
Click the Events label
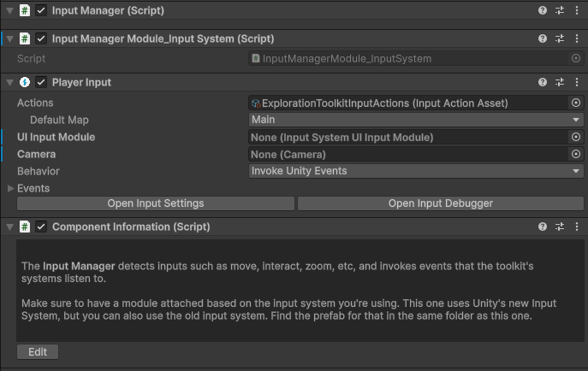click(33, 188)
